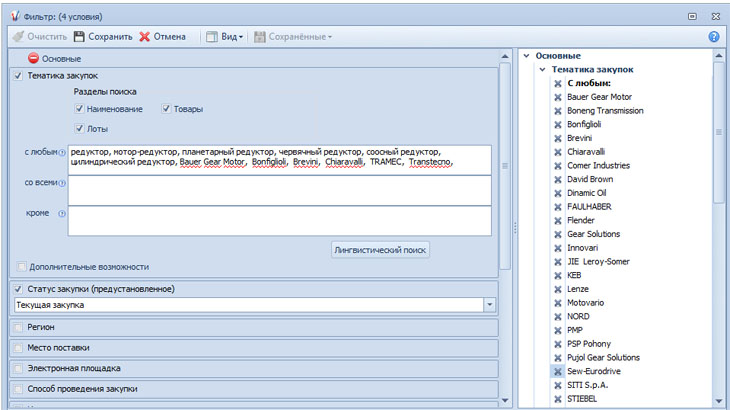
Task: Toggle the Наименование checkbox
Action: [x=79, y=109]
